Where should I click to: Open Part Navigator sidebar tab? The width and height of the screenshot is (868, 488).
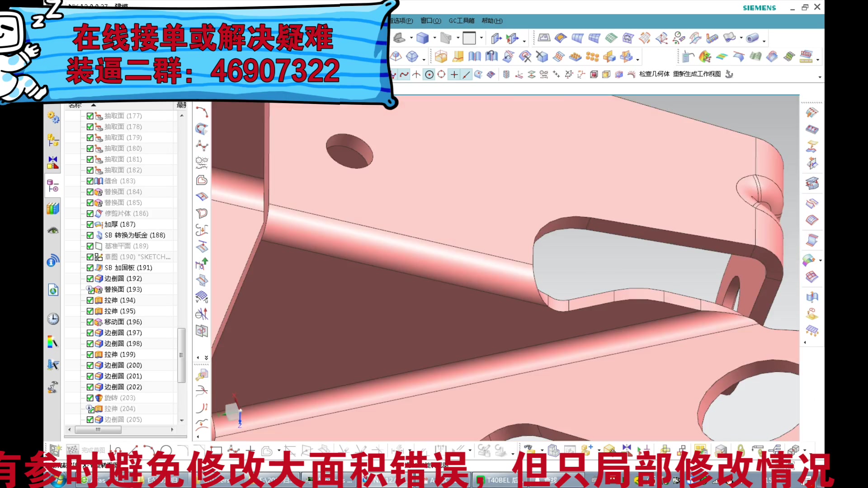click(x=53, y=186)
